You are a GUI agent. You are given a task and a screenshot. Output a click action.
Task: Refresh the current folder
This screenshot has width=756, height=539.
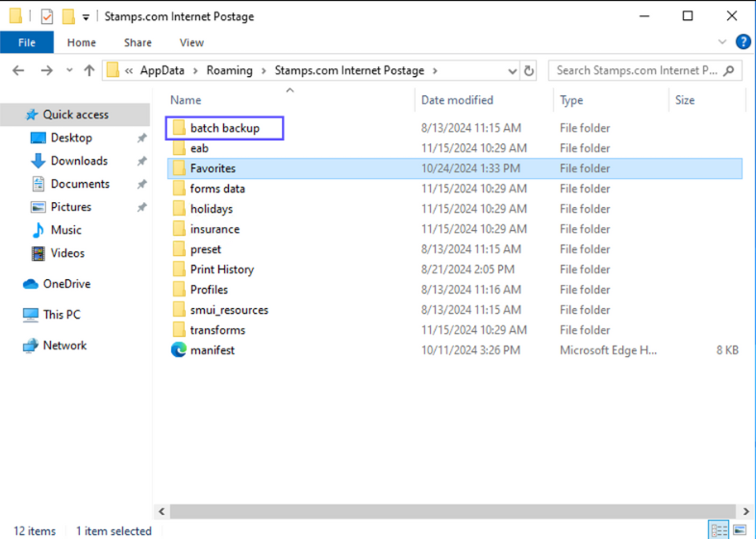tap(529, 71)
